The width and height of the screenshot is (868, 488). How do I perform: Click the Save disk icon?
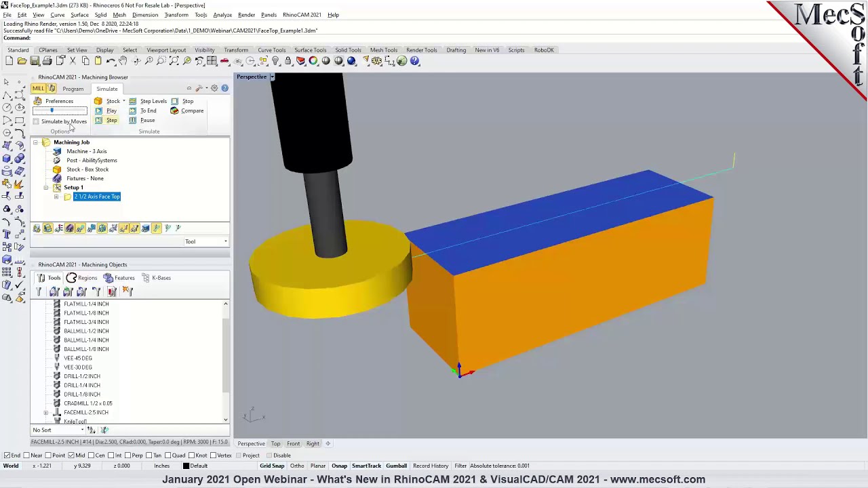(34, 61)
